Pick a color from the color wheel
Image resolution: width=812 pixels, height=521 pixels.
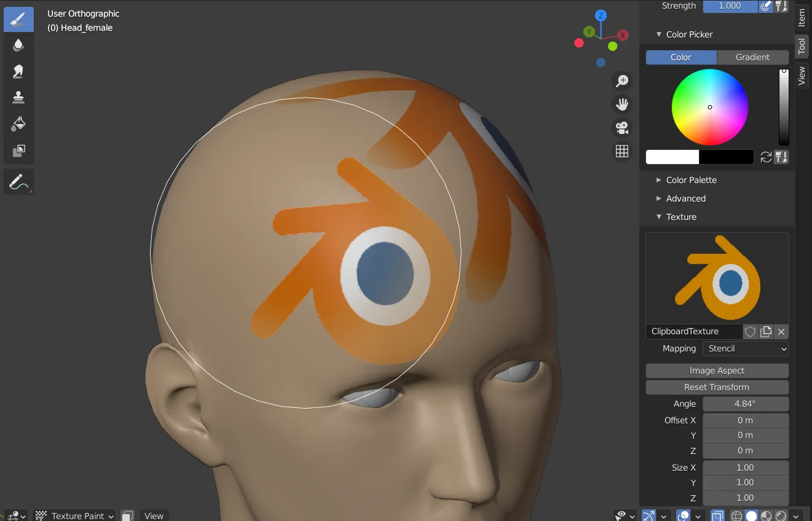(x=710, y=107)
